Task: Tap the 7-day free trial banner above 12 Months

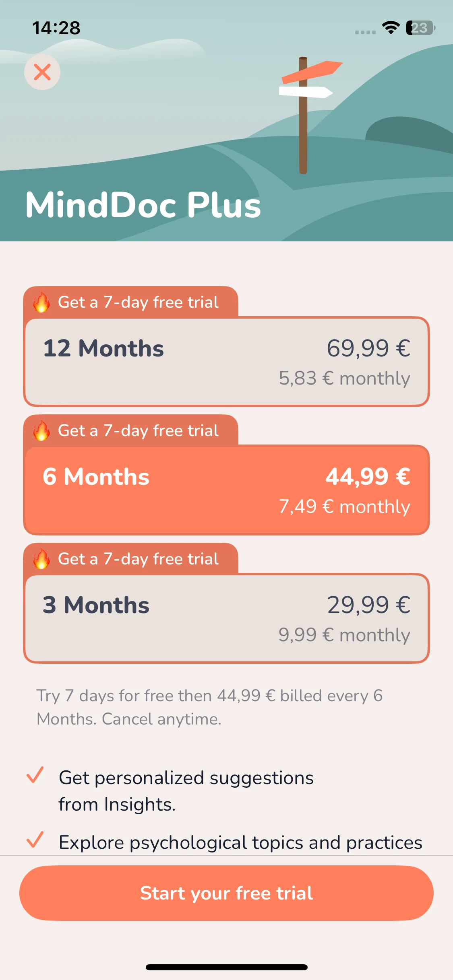Action: 131,302
